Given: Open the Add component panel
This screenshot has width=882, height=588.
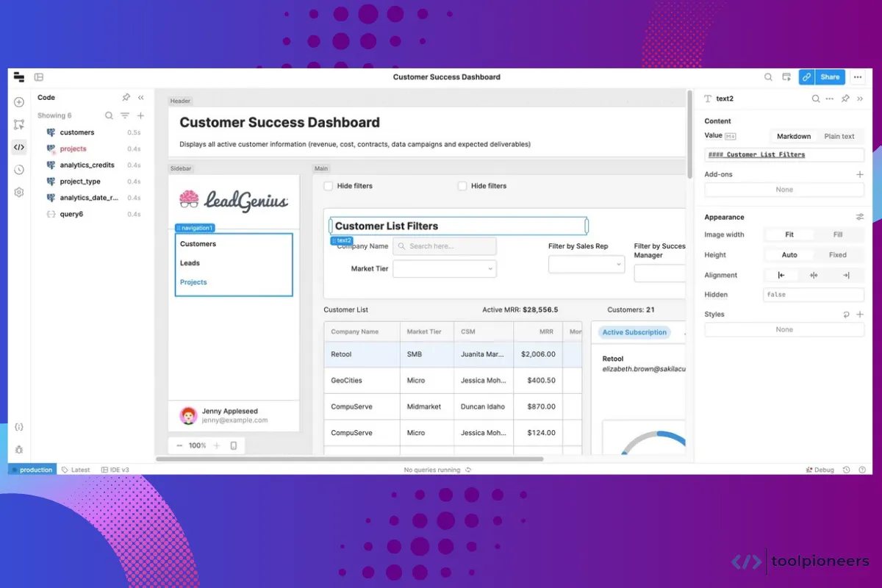Looking at the screenshot, I should [x=19, y=102].
